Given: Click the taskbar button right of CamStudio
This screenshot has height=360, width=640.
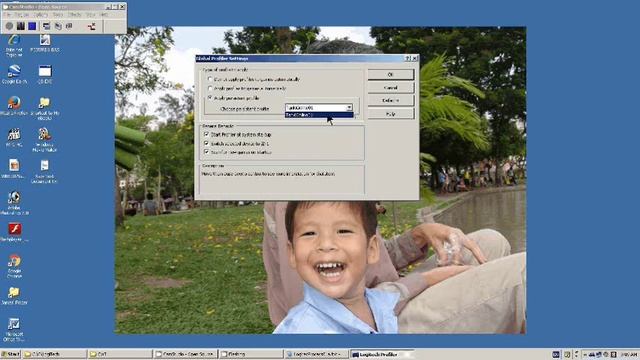Looking at the screenshot, I should click(251, 354).
